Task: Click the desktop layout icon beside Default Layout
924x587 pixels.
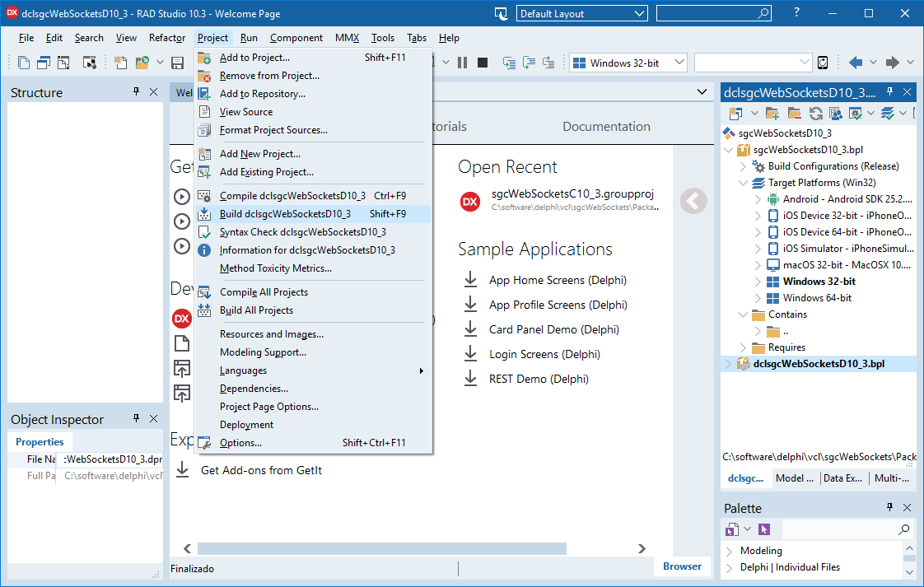Action: pos(501,13)
